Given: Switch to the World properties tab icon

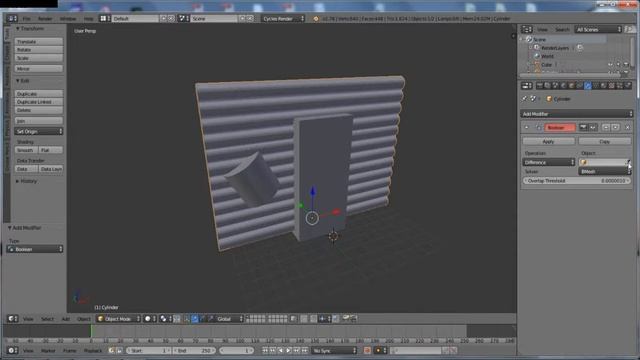Looking at the screenshot, I should (564, 85).
